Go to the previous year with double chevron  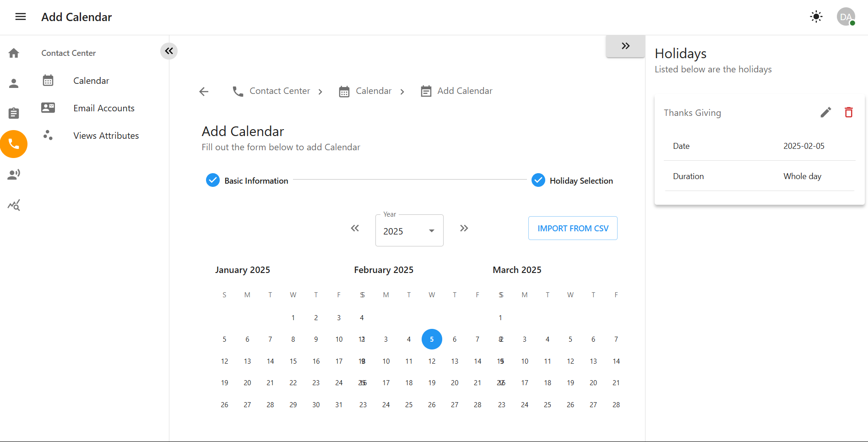(x=355, y=228)
